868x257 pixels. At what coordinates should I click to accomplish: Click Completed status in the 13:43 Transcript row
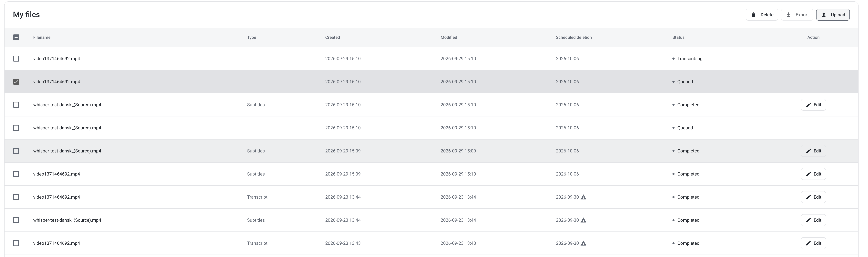688,243
